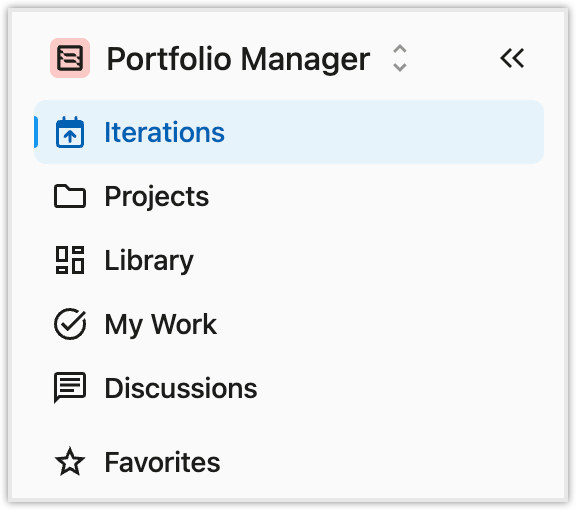Open the Iterations section

289,132
